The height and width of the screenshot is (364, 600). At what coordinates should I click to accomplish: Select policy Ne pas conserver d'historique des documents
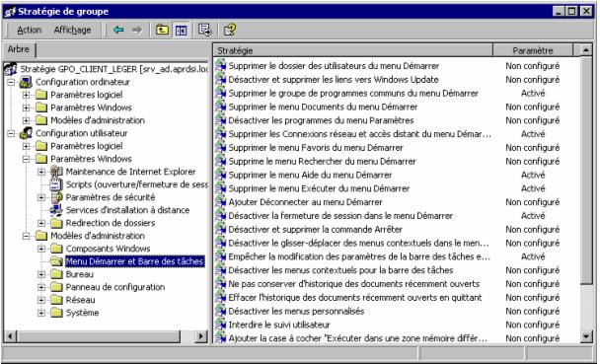coord(354,284)
